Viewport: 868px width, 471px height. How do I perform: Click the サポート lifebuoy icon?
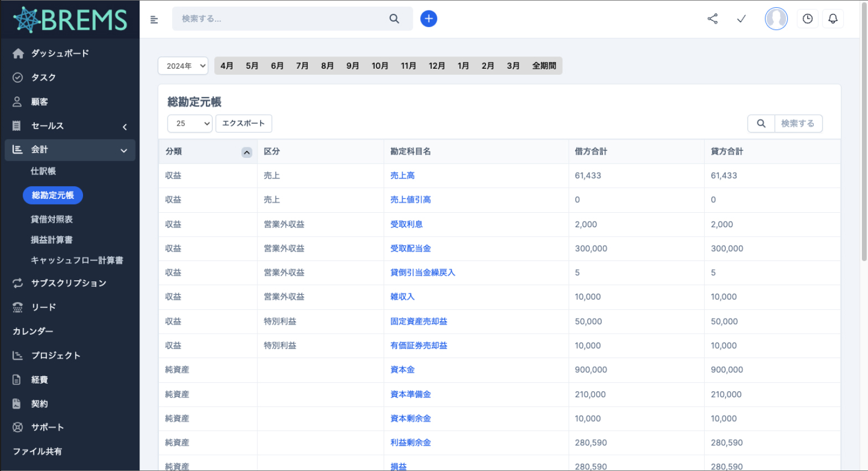point(18,427)
